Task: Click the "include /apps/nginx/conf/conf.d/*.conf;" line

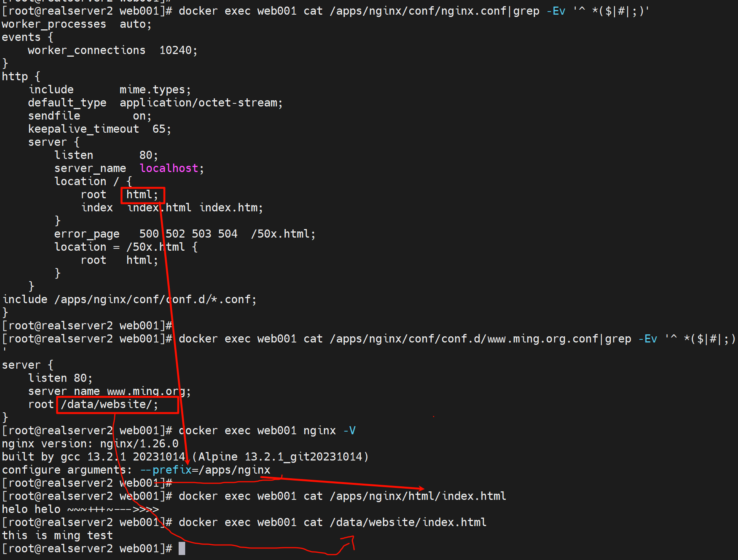Action: click(x=129, y=300)
